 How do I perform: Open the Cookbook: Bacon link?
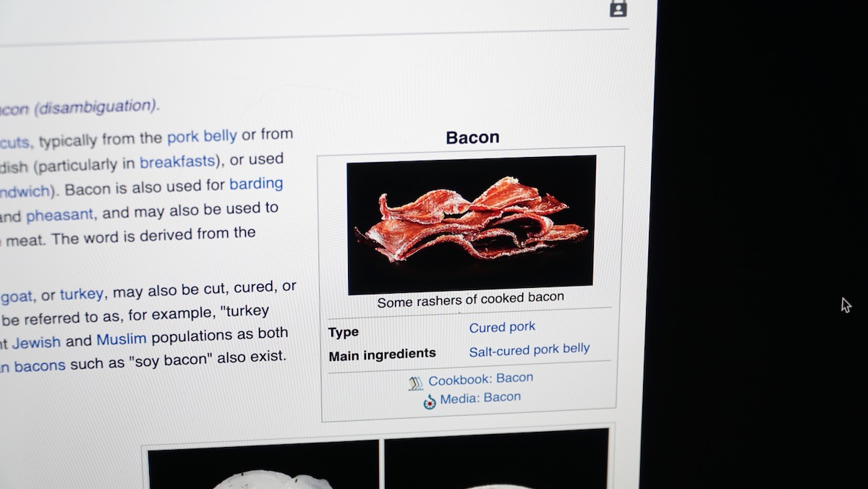click(480, 378)
